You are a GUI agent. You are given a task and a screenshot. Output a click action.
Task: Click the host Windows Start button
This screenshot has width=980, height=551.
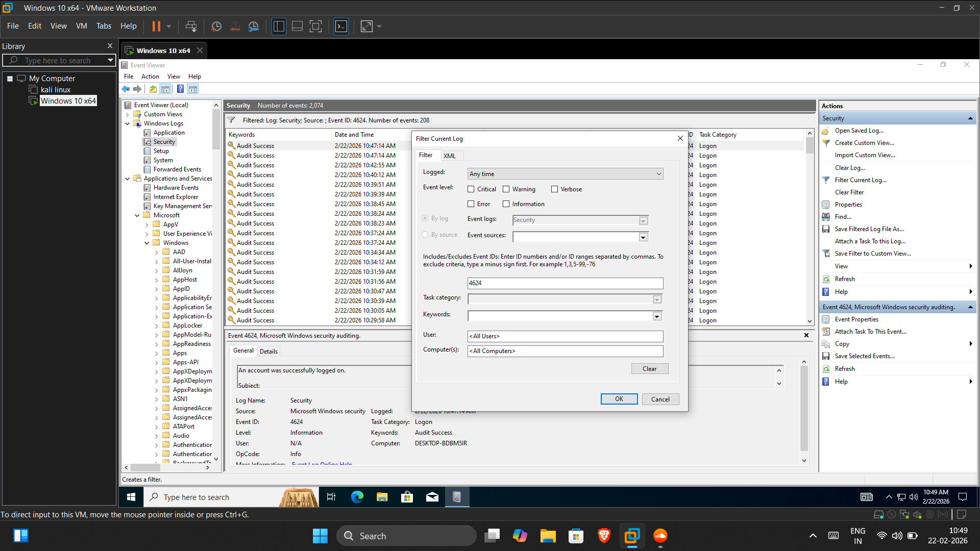pyautogui.click(x=320, y=536)
